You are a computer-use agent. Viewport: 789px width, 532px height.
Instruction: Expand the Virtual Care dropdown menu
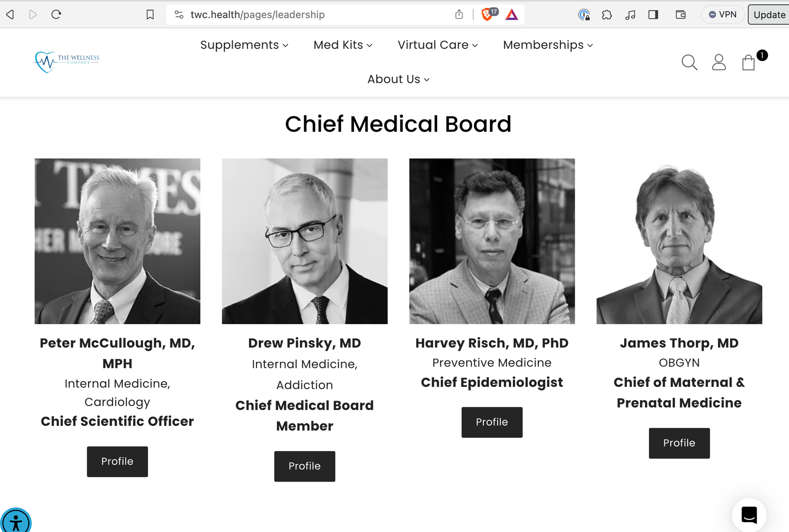(x=438, y=45)
